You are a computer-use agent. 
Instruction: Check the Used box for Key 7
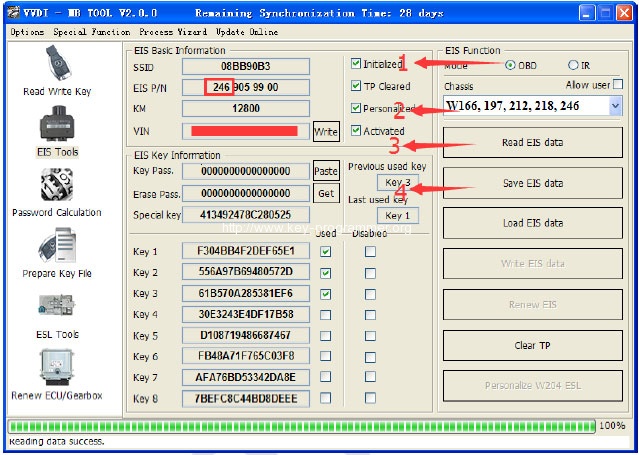tap(325, 377)
